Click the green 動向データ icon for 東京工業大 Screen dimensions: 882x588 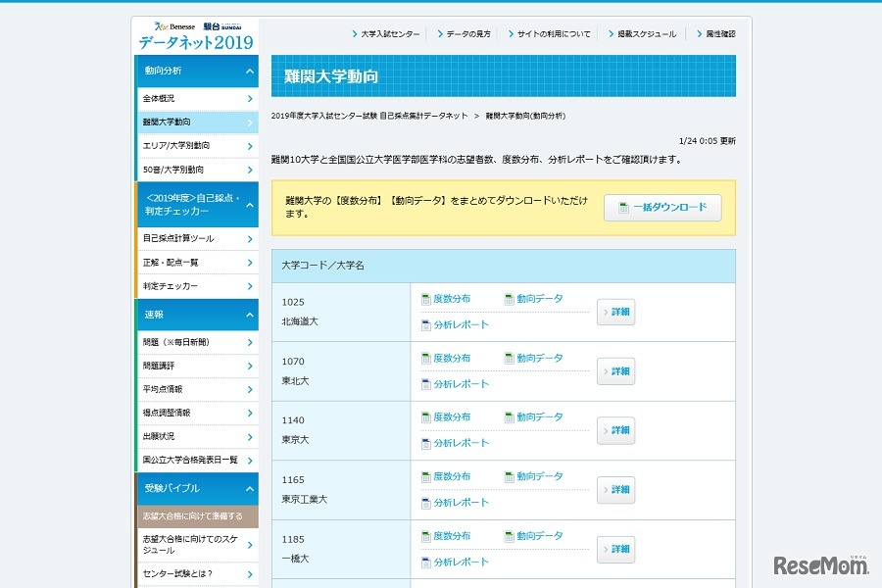pos(508,476)
